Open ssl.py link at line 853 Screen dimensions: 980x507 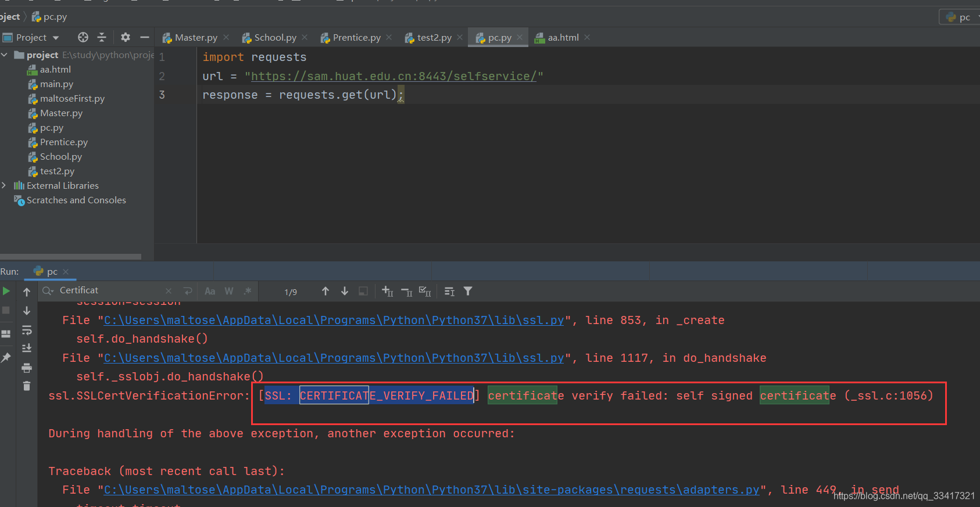334,320
